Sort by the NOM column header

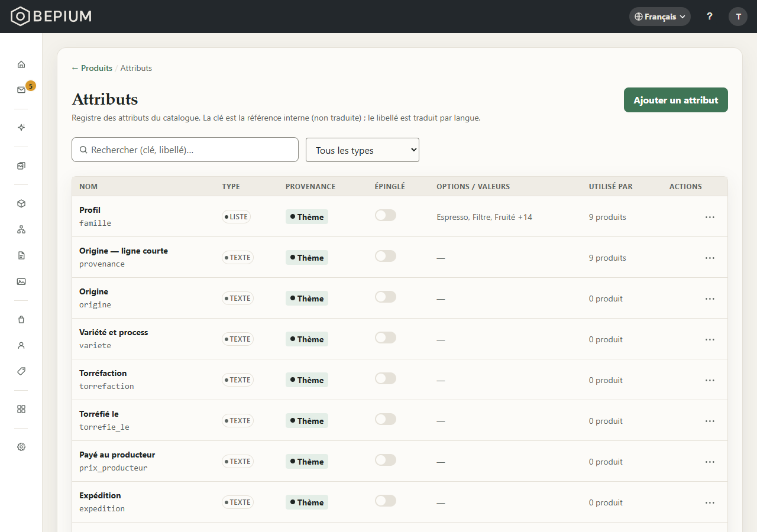(x=89, y=186)
